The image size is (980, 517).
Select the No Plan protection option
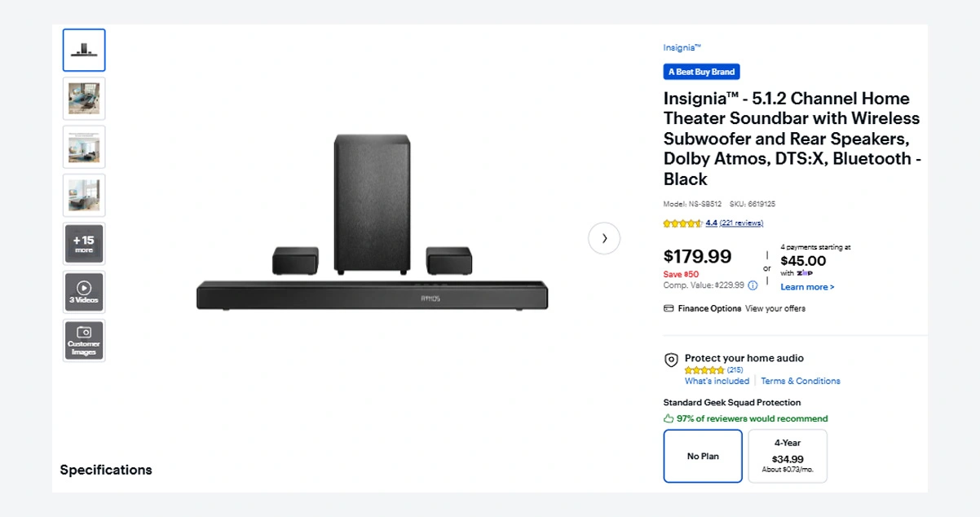703,456
